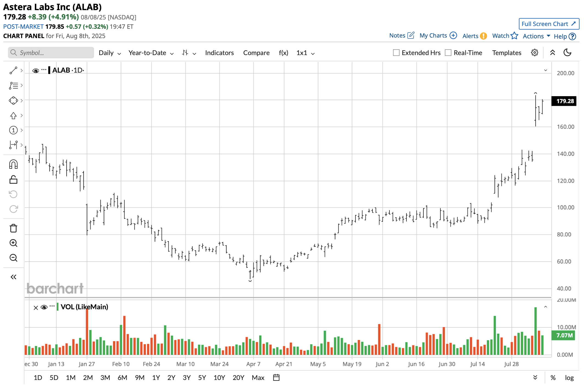Viewport: 588px width, 389px height.
Task: Switch to log scale
Action: pyautogui.click(x=569, y=378)
